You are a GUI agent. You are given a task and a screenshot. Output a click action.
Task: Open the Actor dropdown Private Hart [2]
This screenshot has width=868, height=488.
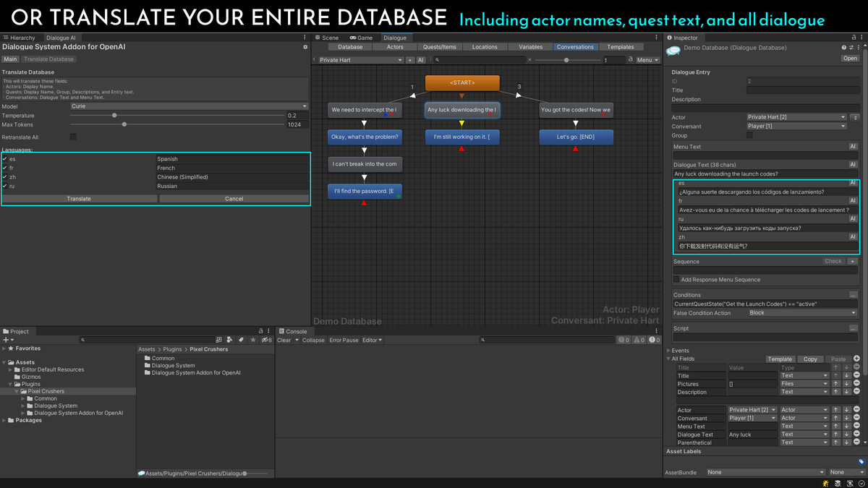tap(796, 117)
